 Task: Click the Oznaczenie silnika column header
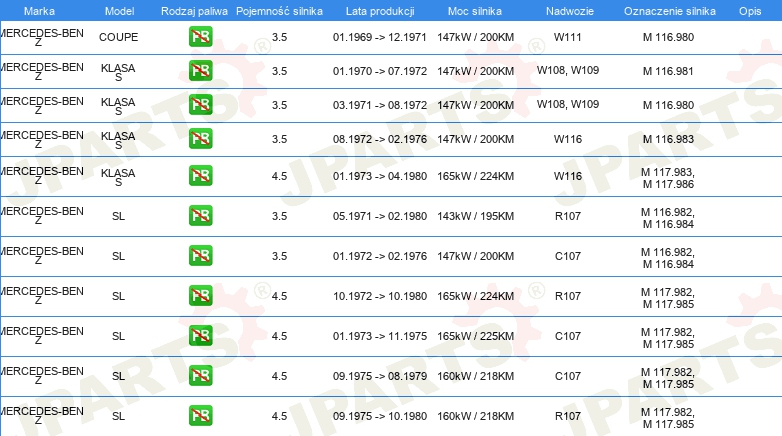pyautogui.click(x=670, y=11)
